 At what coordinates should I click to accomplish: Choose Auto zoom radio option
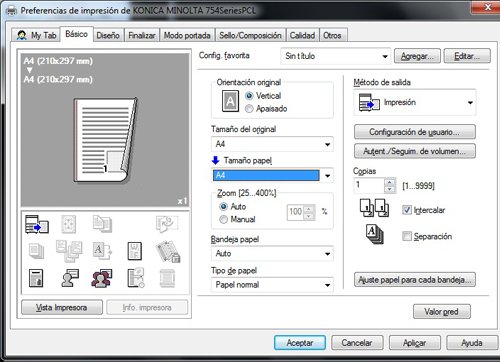pyautogui.click(x=223, y=207)
